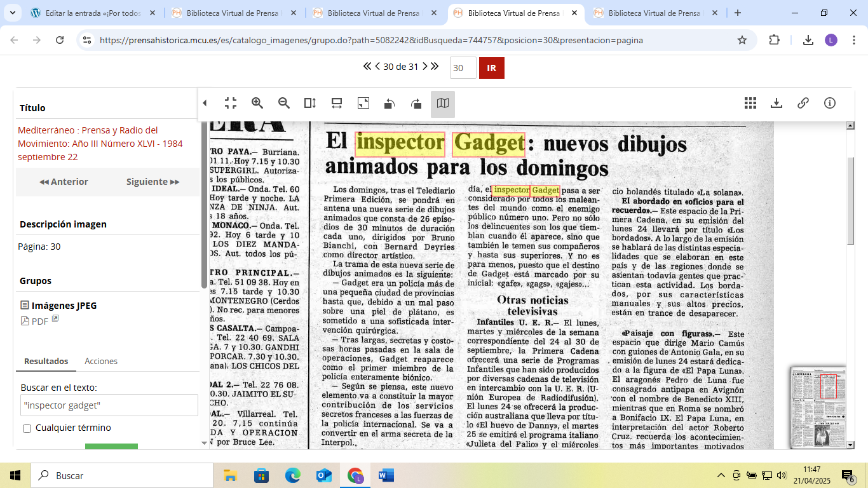Click the address bar URL
The image size is (868, 488).
(371, 40)
